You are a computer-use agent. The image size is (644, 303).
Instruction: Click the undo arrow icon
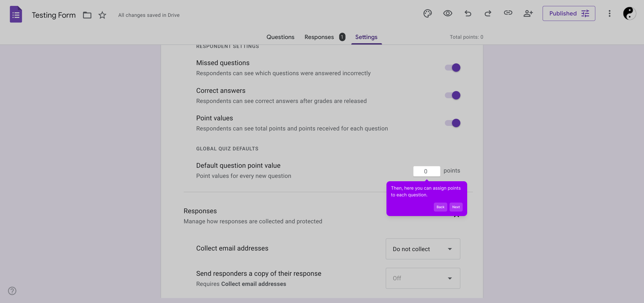468,13
